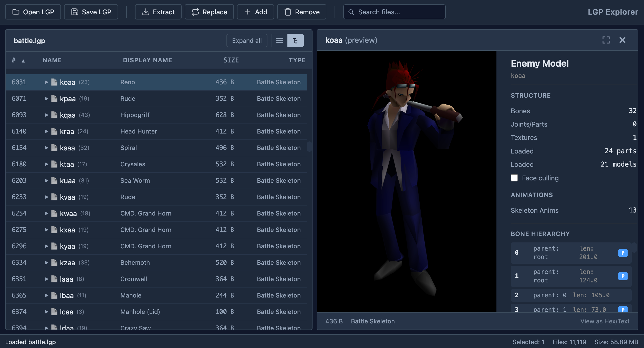Image resolution: width=644 pixels, height=348 pixels.
Task: Click the Open LGP folder icon
Action: tap(16, 12)
